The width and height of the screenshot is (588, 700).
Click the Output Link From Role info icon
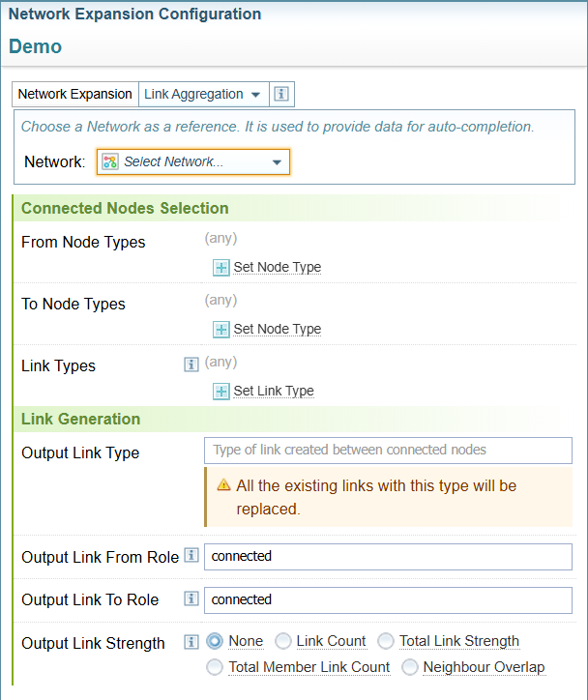click(191, 556)
